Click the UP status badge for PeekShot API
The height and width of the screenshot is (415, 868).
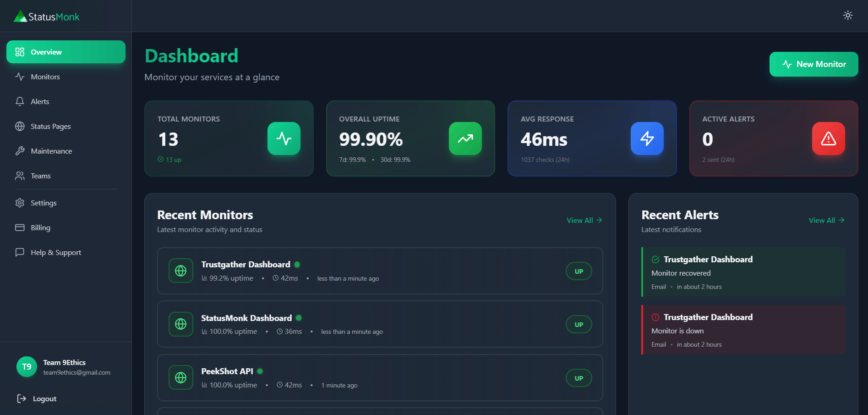coord(579,378)
